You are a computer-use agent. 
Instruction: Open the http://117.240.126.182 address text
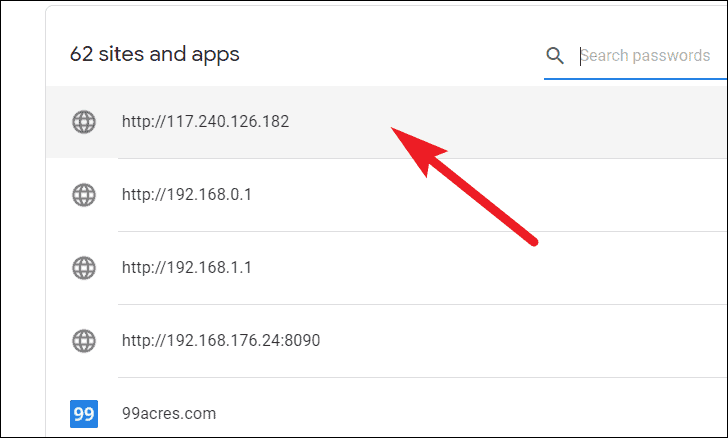[206, 122]
